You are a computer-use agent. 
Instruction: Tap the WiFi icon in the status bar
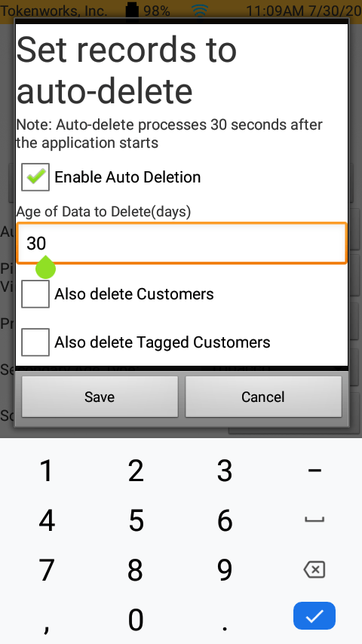(x=200, y=10)
